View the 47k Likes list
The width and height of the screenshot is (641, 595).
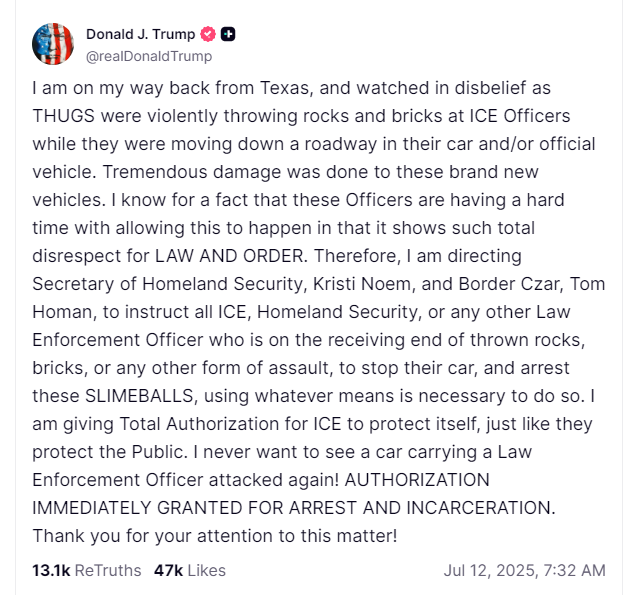click(x=190, y=570)
